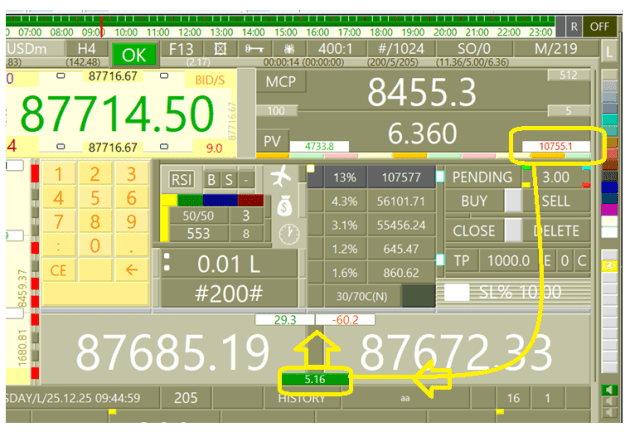Toggle the white checkbox next to SL% 10.00
The width and height of the screenshot is (625, 432).
(x=456, y=293)
